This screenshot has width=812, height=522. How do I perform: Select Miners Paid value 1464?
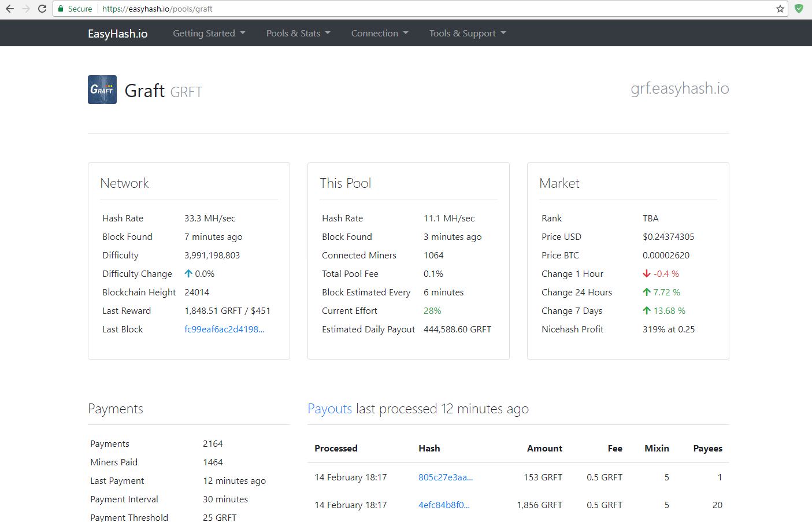pos(213,462)
